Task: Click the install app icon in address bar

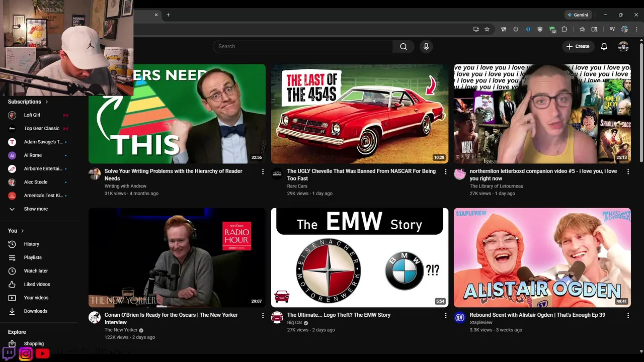Action: click(476, 29)
